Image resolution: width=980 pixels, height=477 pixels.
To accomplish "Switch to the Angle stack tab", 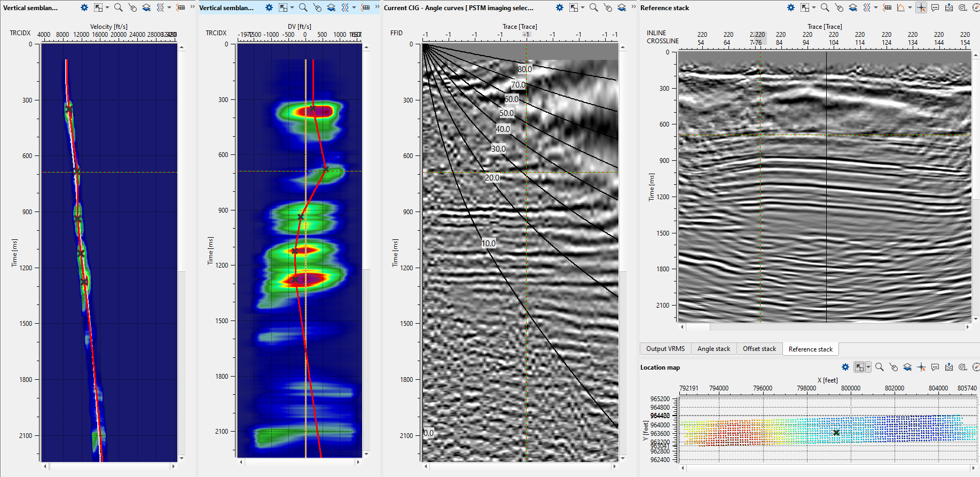I will coord(714,349).
